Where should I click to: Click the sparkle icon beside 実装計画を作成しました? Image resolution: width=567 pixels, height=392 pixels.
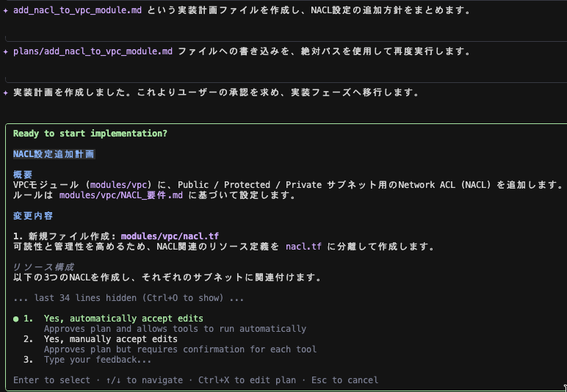click(x=6, y=92)
